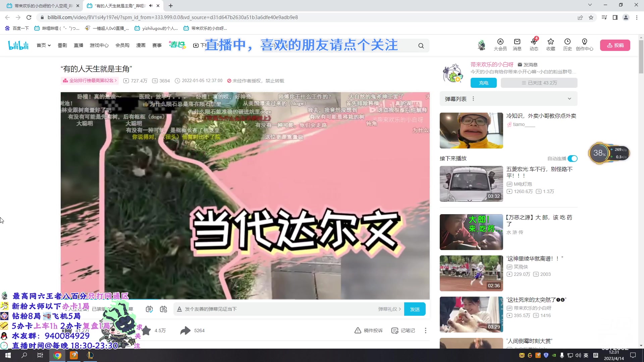Open 百度一下 bookmark
The width and height of the screenshot is (644, 362).
(x=17, y=28)
